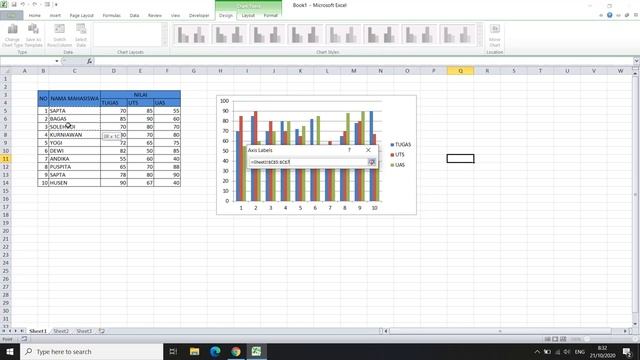Click the UAS legend entry in the chart
Screen dimensions: 640x360
(398, 165)
